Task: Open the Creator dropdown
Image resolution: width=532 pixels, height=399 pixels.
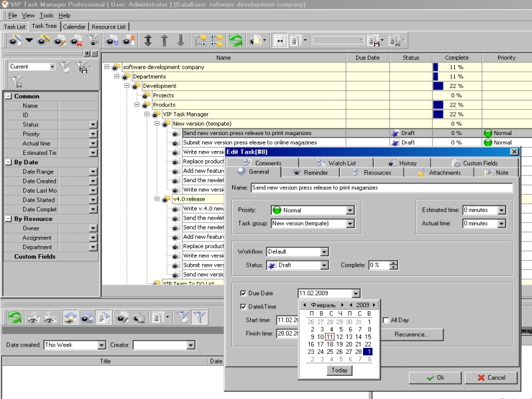Action: click(190, 345)
